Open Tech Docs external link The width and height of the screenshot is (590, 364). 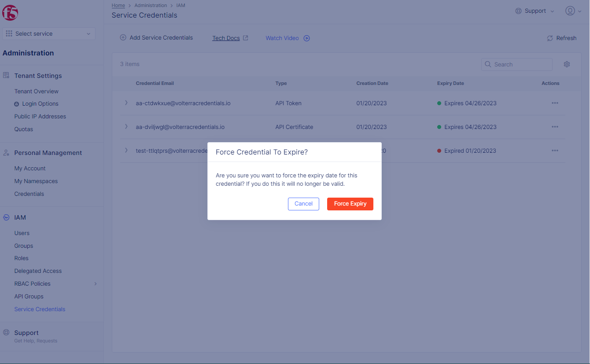(x=225, y=38)
